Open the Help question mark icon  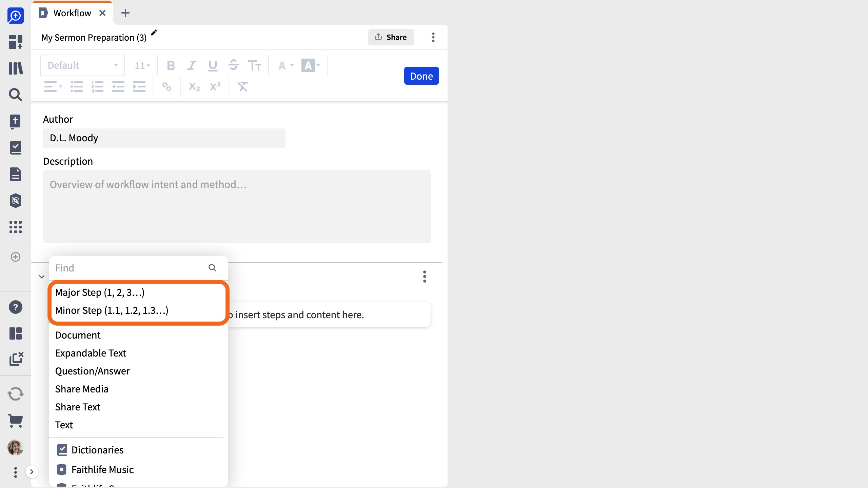[16, 307]
